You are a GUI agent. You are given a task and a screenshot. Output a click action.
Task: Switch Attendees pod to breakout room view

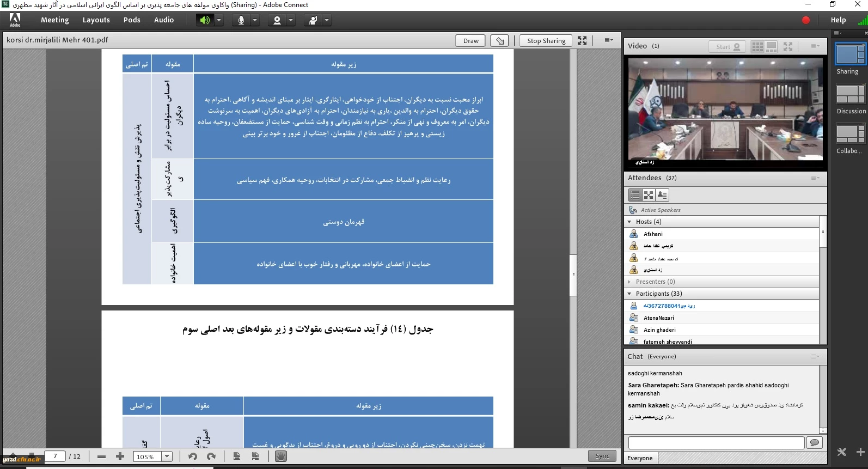649,195
